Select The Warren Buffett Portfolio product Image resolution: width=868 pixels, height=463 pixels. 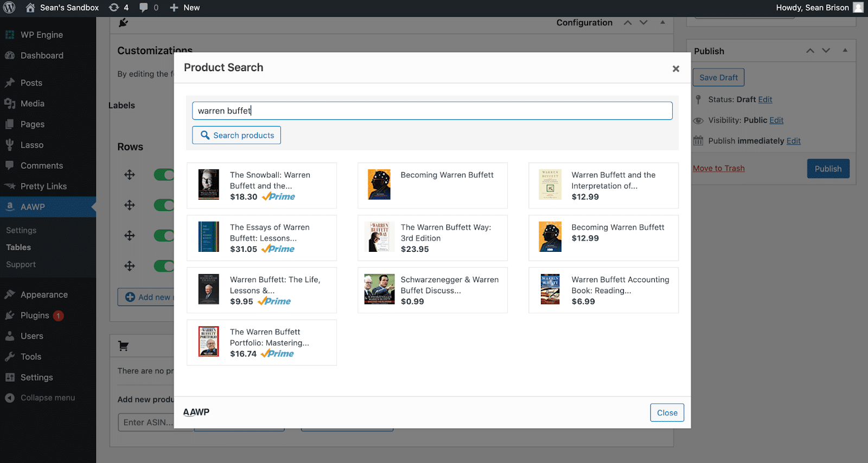click(x=261, y=343)
